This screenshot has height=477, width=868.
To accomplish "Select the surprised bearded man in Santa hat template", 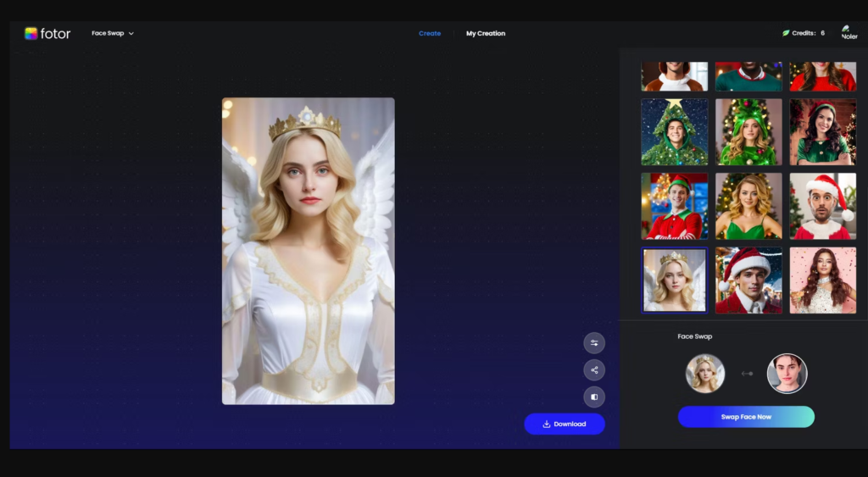I will tap(822, 206).
